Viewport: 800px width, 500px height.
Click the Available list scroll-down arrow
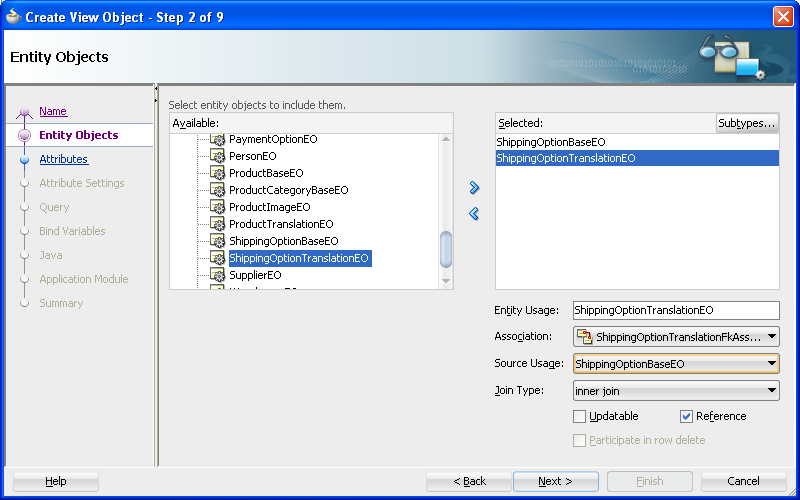(446, 281)
